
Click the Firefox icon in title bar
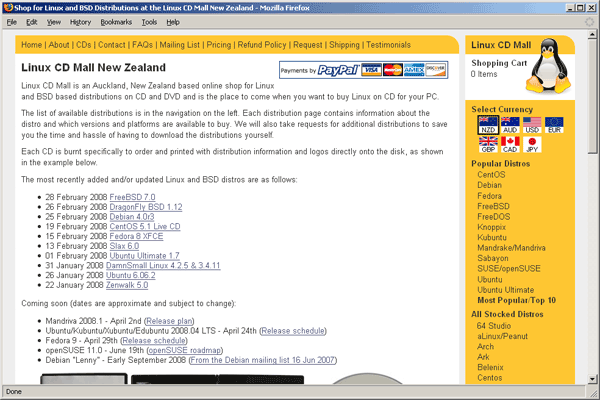click(8, 8)
